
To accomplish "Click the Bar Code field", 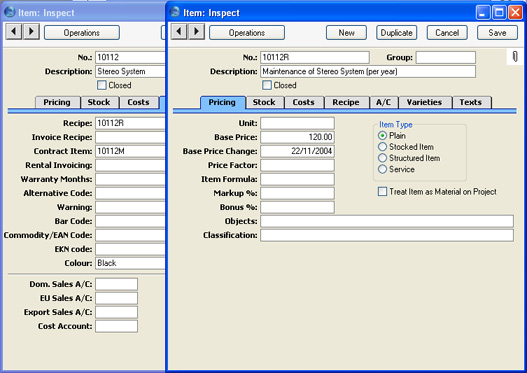I will pos(130,221).
